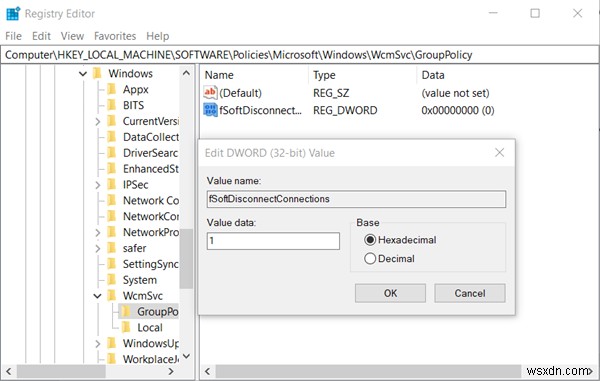The height and width of the screenshot is (381, 600).
Task: Open the Edit menu
Action: 41,36
